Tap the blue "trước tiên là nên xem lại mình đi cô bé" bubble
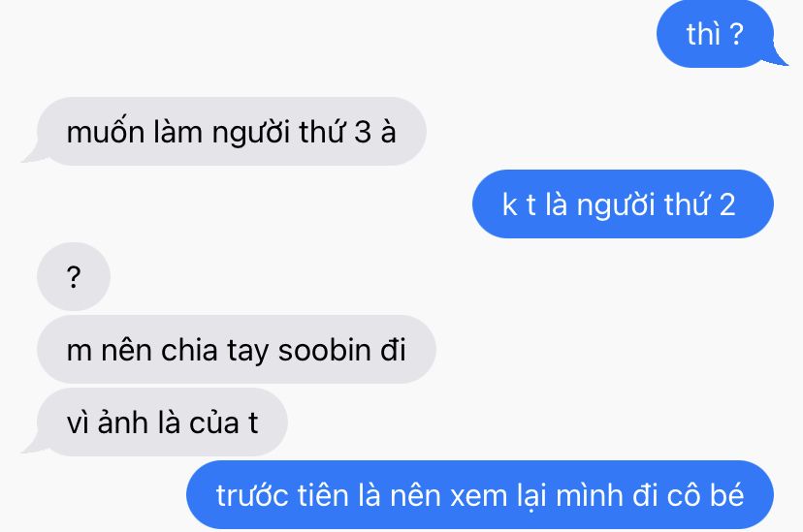 (480, 494)
